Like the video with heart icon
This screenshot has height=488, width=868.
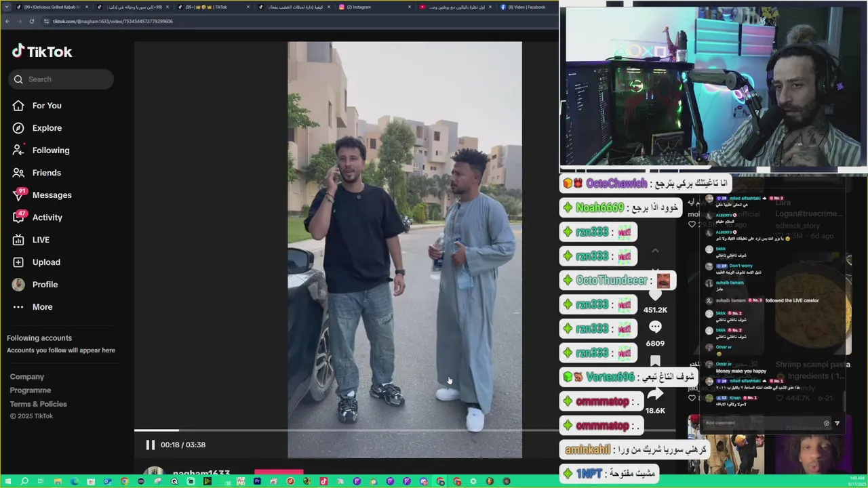click(x=655, y=295)
